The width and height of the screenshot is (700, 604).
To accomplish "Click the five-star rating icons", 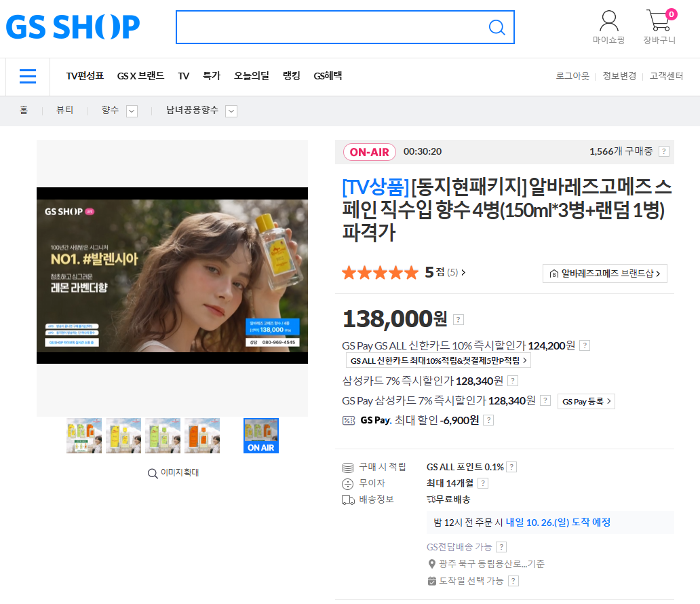I will point(381,273).
